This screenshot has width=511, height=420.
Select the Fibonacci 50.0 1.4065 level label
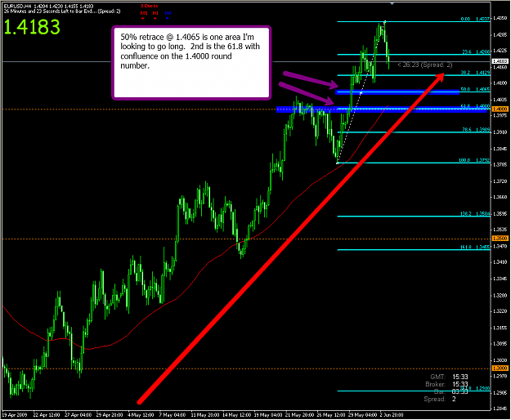[476, 89]
